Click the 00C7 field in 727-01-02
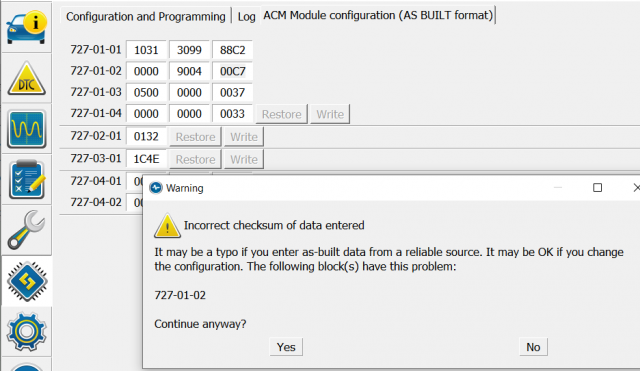Image resolution: width=640 pixels, height=371 pixels. point(232,71)
